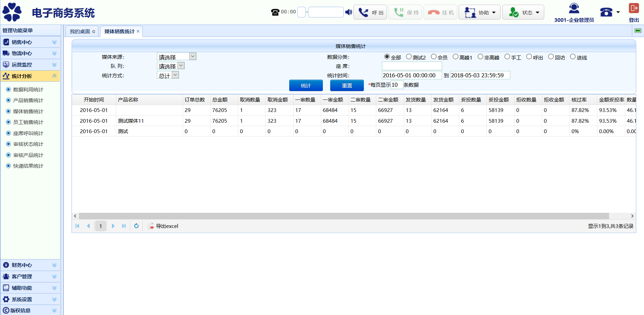Image resolution: width=644 pixels, height=315 pixels.
Task: Click the 辅助功能 icon
Action: pos(6,288)
